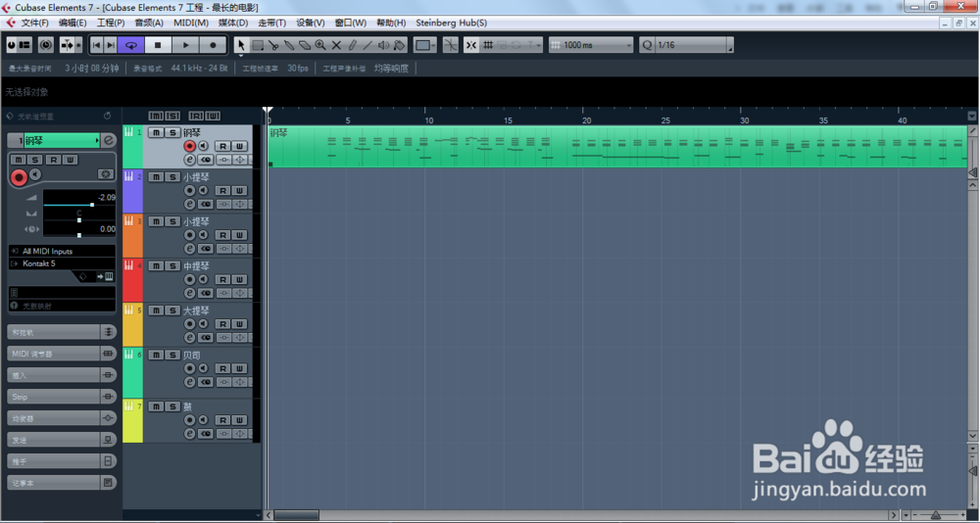Open the MIDI(M) menu
The width and height of the screenshot is (980, 523).
pos(191,23)
